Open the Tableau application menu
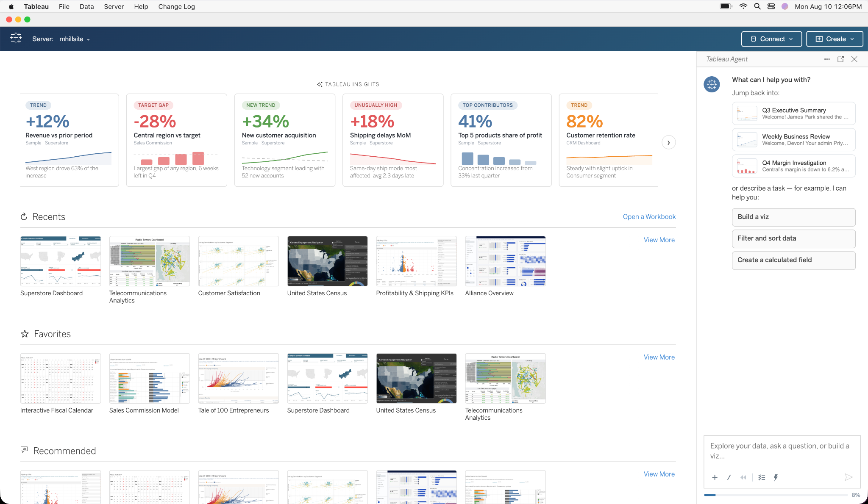The image size is (868, 504). [x=36, y=6]
